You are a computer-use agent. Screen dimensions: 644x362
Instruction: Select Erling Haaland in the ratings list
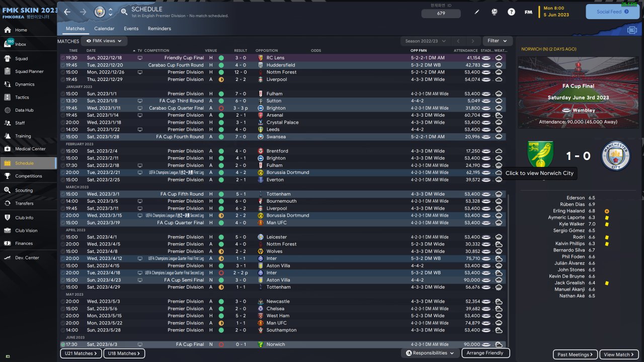(569, 211)
